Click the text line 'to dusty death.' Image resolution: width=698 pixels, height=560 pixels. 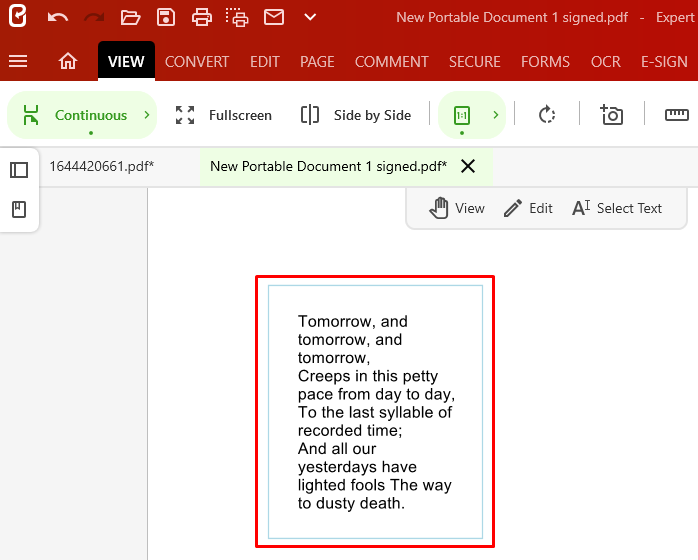351,503
